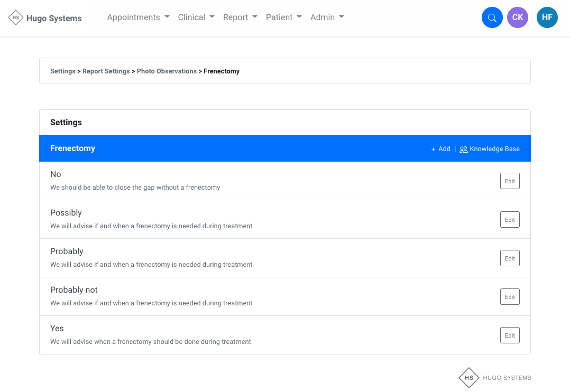Open the Admin menu
Viewport: 570px width, 392px height.
(x=327, y=17)
